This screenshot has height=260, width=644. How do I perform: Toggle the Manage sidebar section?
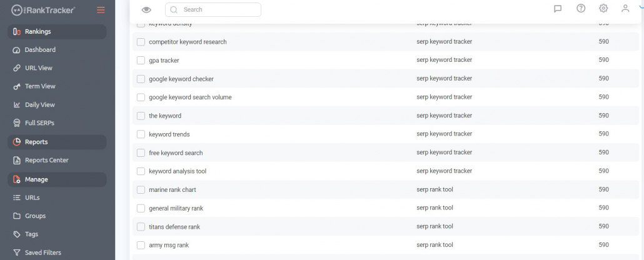pos(57,179)
